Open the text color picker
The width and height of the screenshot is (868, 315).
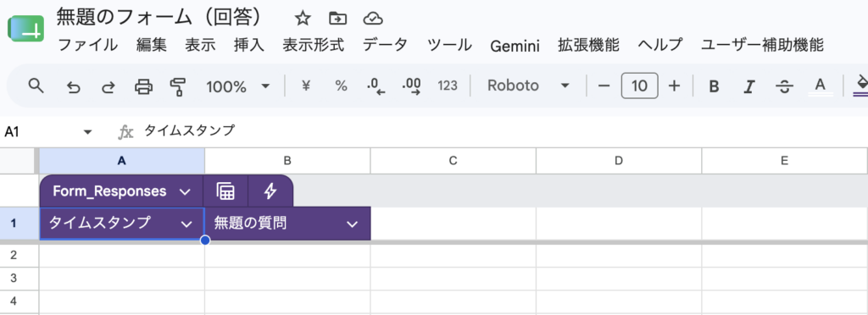[821, 86]
